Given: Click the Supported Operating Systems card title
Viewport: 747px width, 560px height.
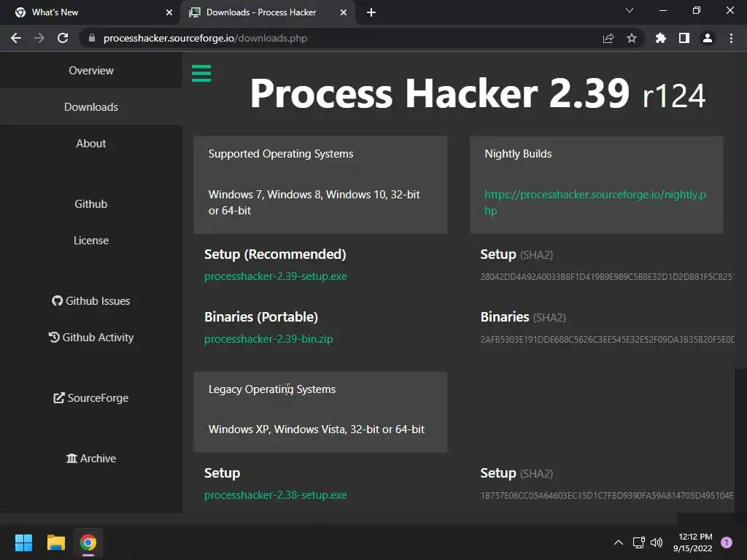Looking at the screenshot, I should pos(281,154).
